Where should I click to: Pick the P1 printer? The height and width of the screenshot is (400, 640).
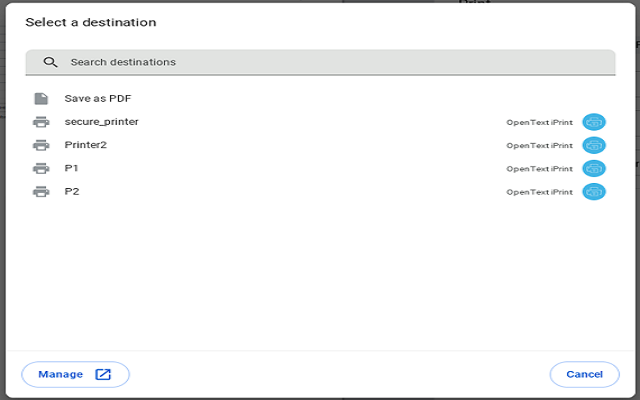click(x=72, y=168)
